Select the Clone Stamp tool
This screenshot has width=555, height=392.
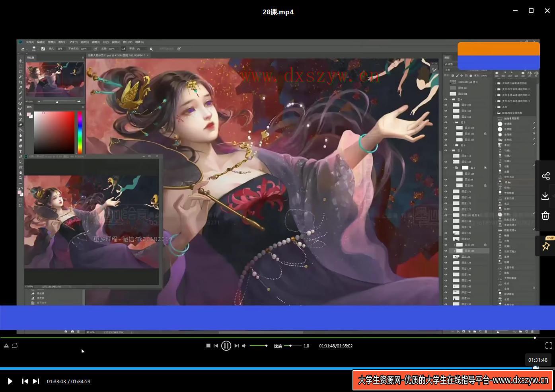point(21,114)
